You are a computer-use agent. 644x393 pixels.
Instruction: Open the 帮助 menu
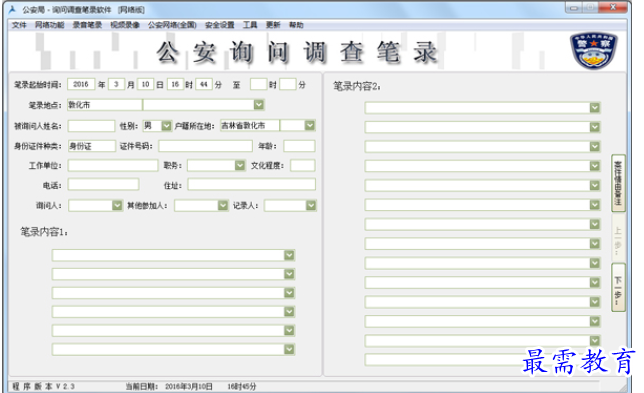click(296, 25)
